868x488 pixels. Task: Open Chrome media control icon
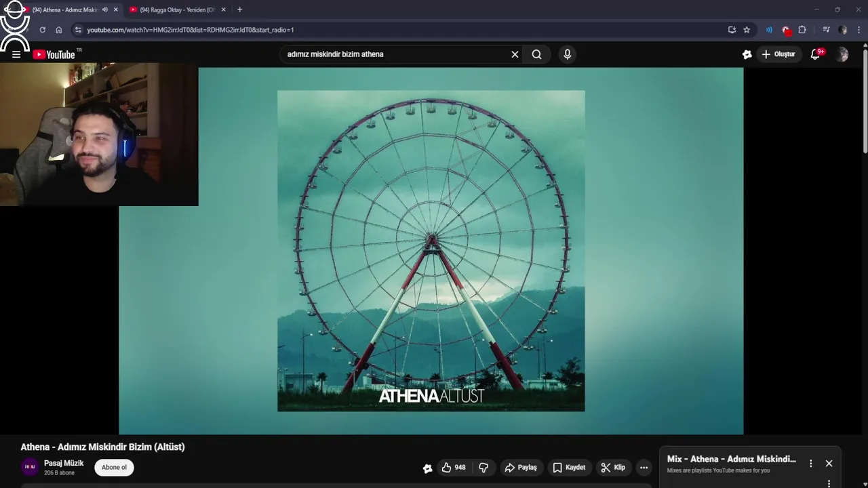point(826,30)
